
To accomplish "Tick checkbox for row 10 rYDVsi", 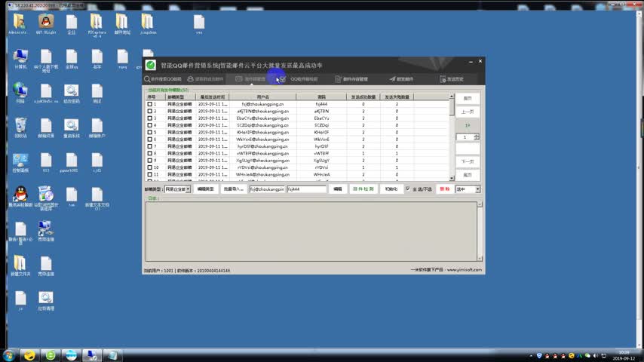I will pyautogui.click(x=150, y=167).
